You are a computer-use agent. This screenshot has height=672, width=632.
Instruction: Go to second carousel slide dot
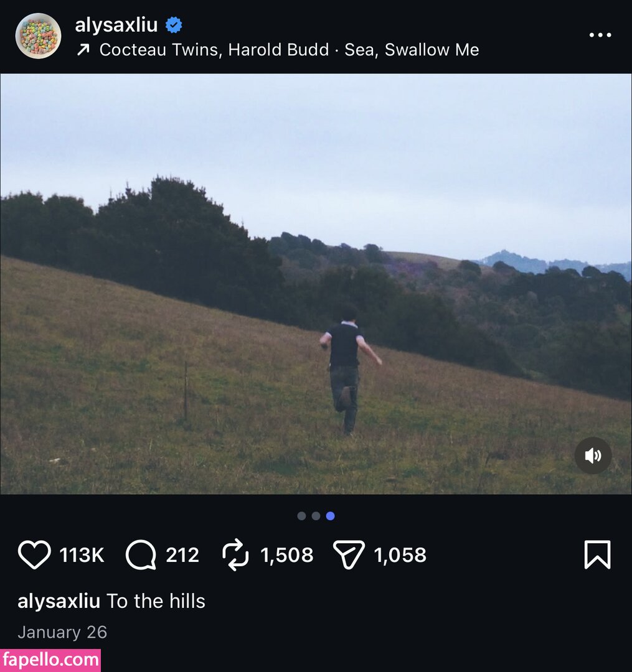(316, 516)
